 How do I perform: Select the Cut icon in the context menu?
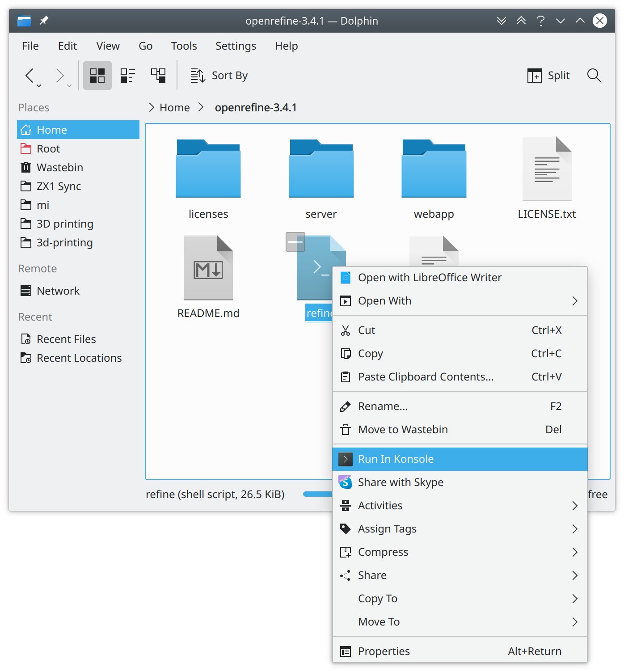[x=345, y=330]
